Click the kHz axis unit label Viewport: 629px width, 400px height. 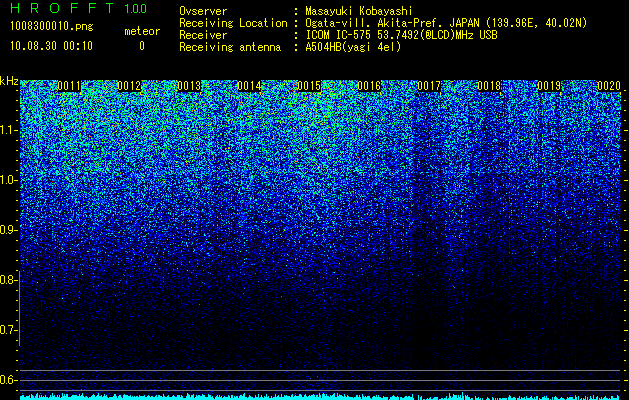[x=9, y=81]
